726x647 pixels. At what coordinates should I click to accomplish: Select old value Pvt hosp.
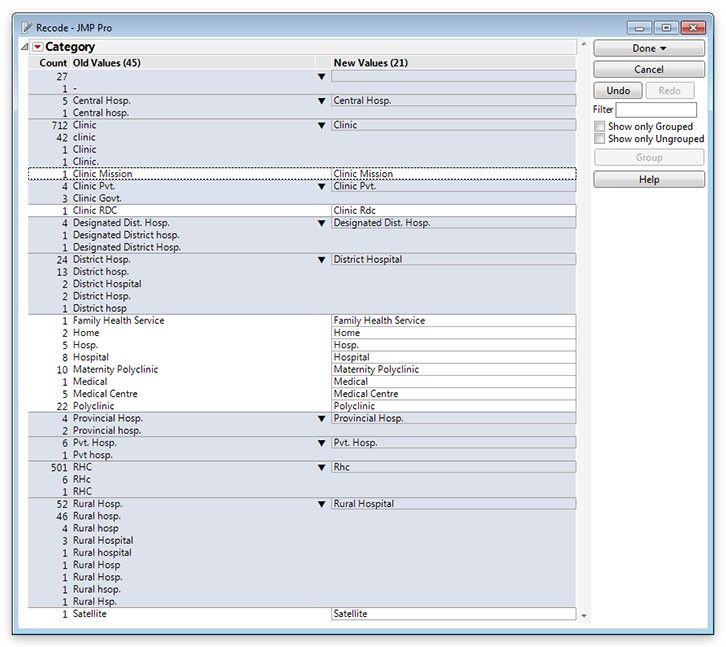93,455
